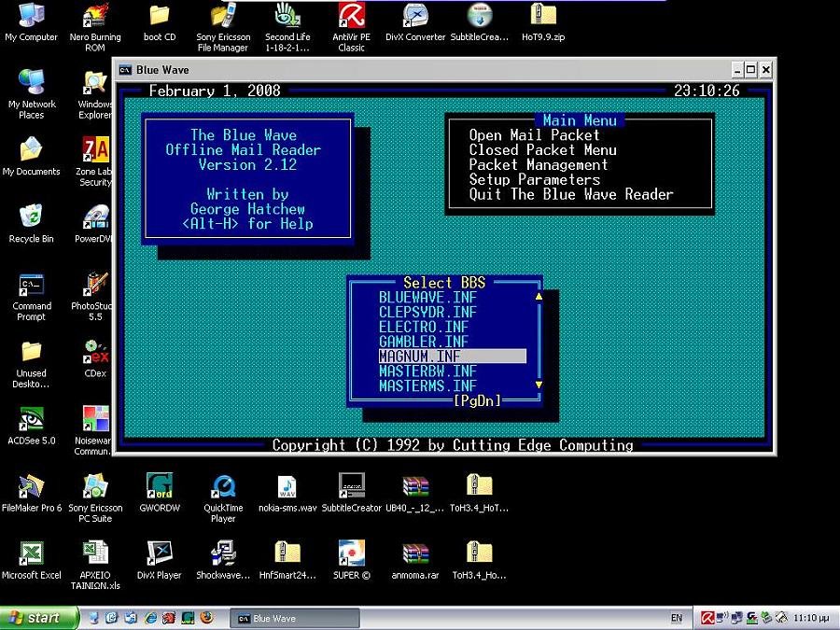Choose Quit The Blue Wave Reader

[x=571, y=194]
